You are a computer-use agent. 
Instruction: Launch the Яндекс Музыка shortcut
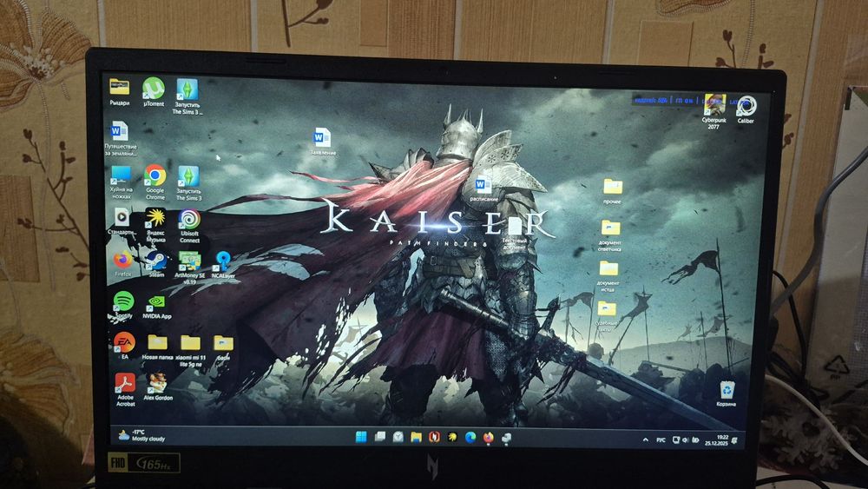point(155,226)
